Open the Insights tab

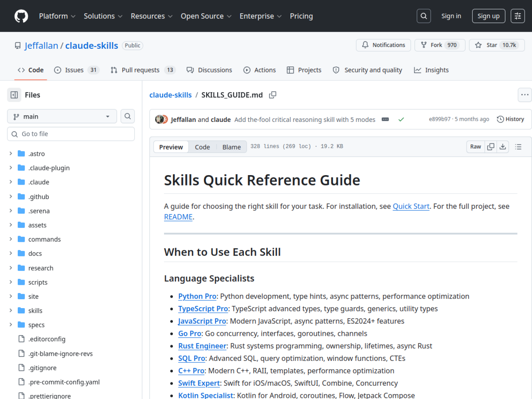[x=431, y=70]
